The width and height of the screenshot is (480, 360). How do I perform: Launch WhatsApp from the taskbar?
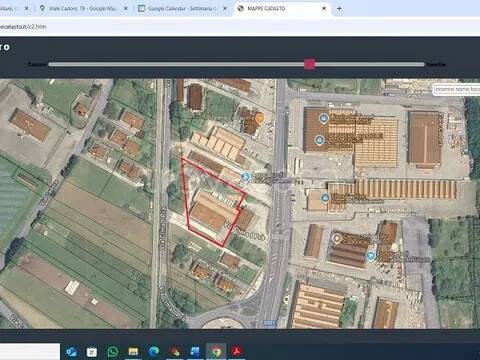click(112, 352)
